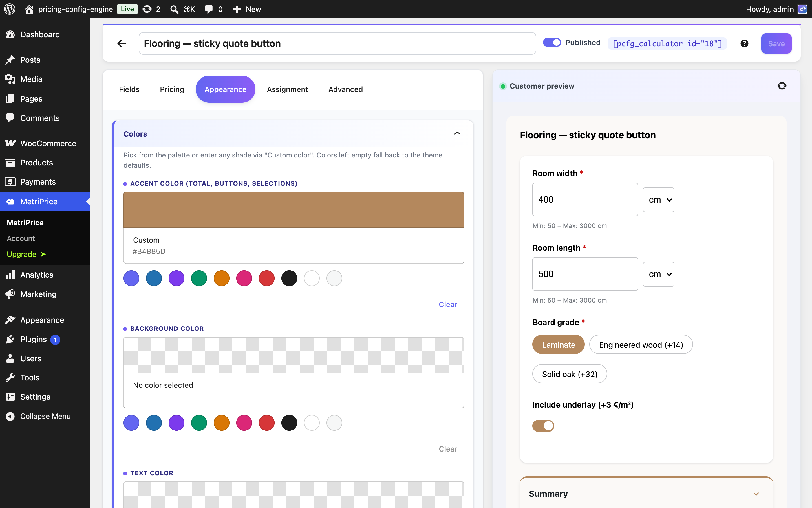Open Room length unit dropdown
Viewport: 812px width, 508px height.
pyautogui.click(x=658, y=274)
